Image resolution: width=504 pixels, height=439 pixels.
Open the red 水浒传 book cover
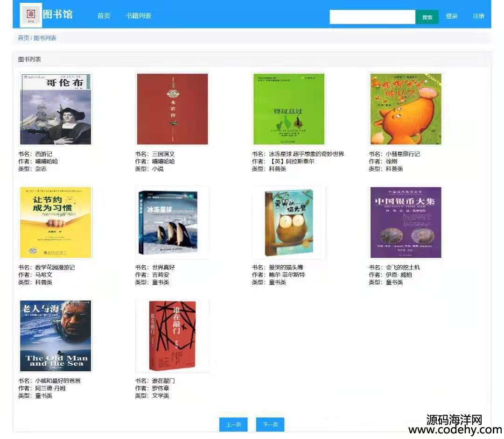coord(172,109)
